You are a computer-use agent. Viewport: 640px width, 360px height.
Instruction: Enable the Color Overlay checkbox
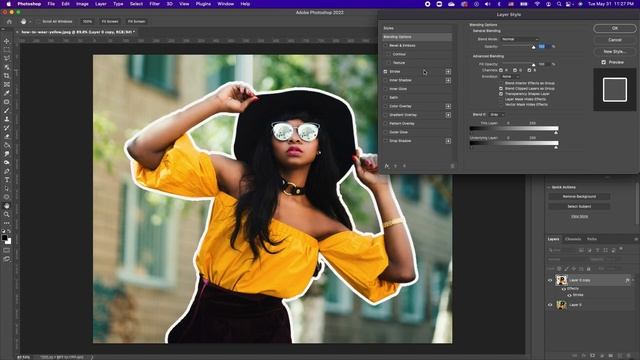(x=385, y=106)
